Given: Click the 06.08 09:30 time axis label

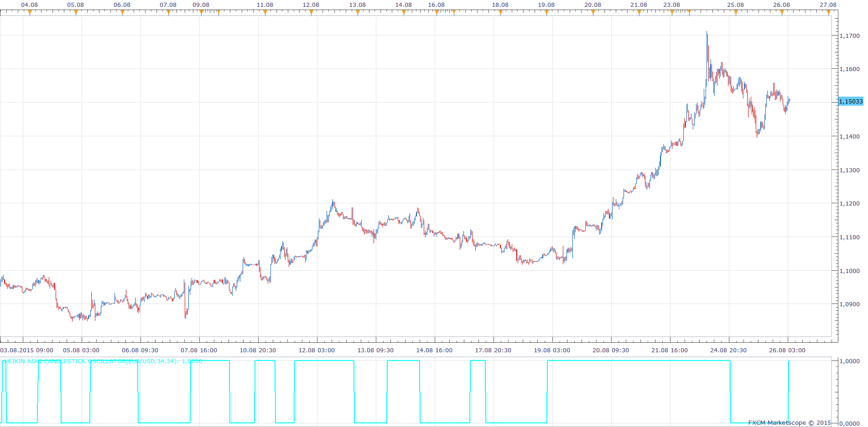Looking at the screenshot, I should 140,350.
